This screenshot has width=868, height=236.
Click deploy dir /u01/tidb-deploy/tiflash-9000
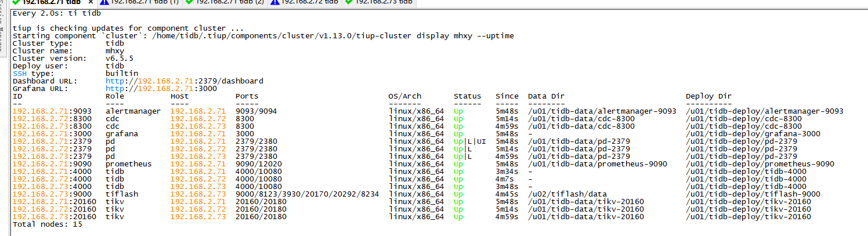click(x=753, y=194)
